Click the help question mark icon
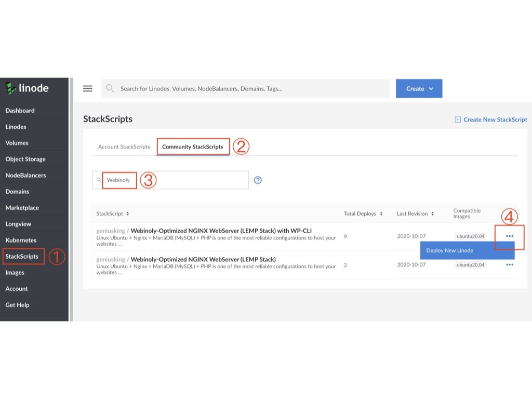This screenshot has width=532, height=399. (258, 180)
